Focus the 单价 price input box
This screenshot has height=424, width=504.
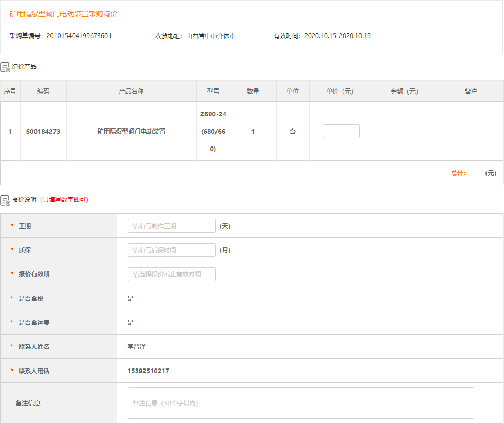click(x=341, y=132)
